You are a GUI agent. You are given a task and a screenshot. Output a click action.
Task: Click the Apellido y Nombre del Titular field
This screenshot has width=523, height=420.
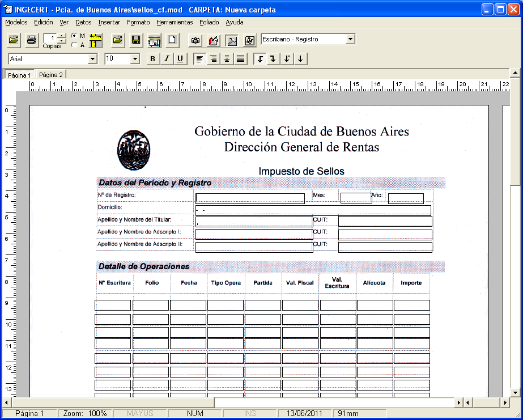tap(254, 222)
